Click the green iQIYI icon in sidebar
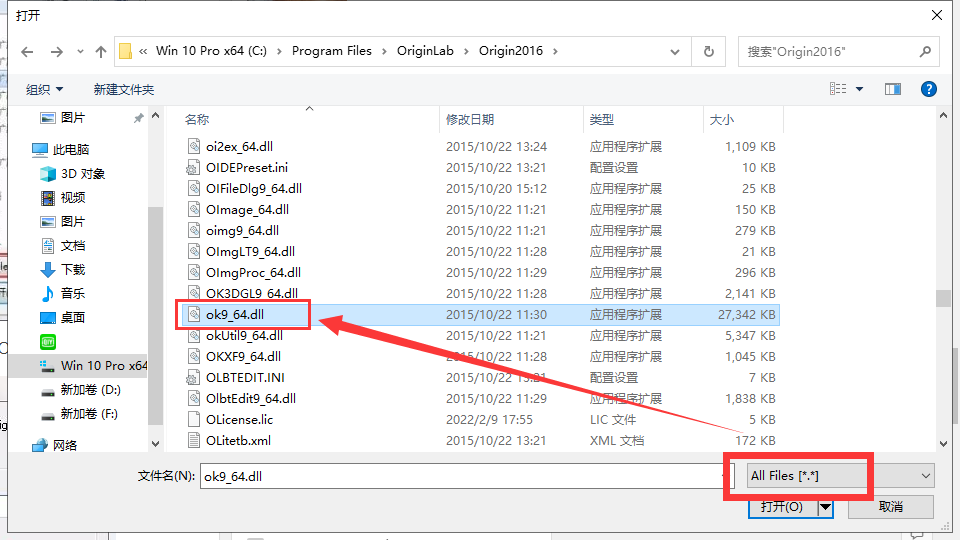Viewport: 960px width, 540px height. point(48,342)
